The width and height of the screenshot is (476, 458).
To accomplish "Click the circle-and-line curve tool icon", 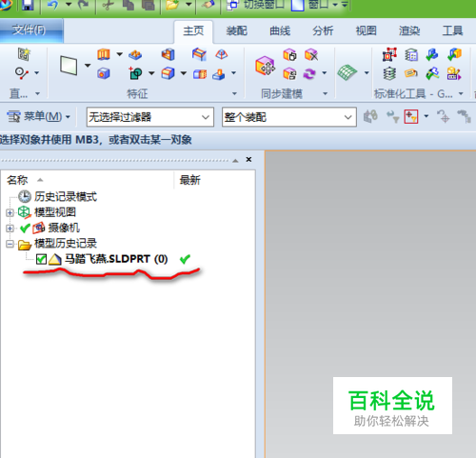I will point(22,73).
